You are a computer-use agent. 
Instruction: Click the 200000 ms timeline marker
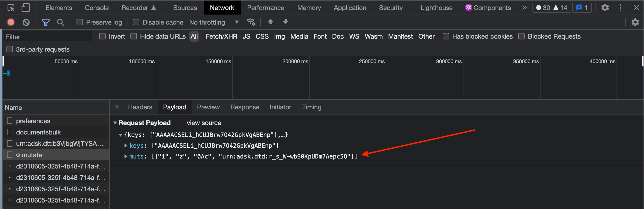295,61
